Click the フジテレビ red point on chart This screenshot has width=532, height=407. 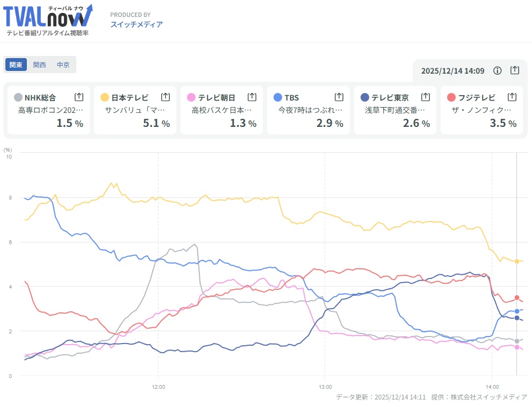(517, 298)
